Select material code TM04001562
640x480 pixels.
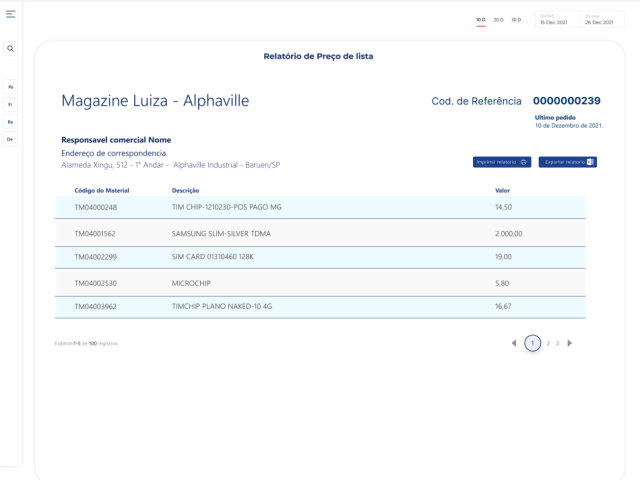click(x=95, y=234)
